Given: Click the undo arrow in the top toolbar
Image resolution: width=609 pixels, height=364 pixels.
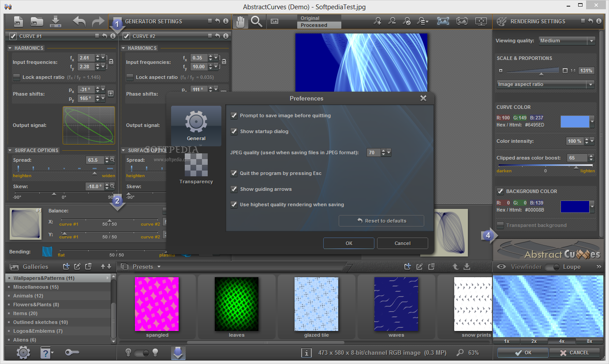Looking at the screenshot, I should pyautogui.click(x=79, y=21).
